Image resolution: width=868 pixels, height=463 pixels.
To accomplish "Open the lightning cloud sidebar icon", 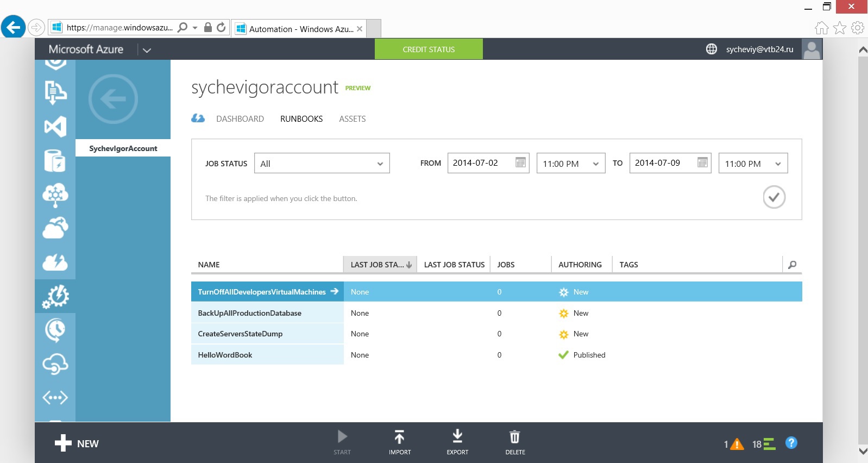I will (x=55, y=262).
